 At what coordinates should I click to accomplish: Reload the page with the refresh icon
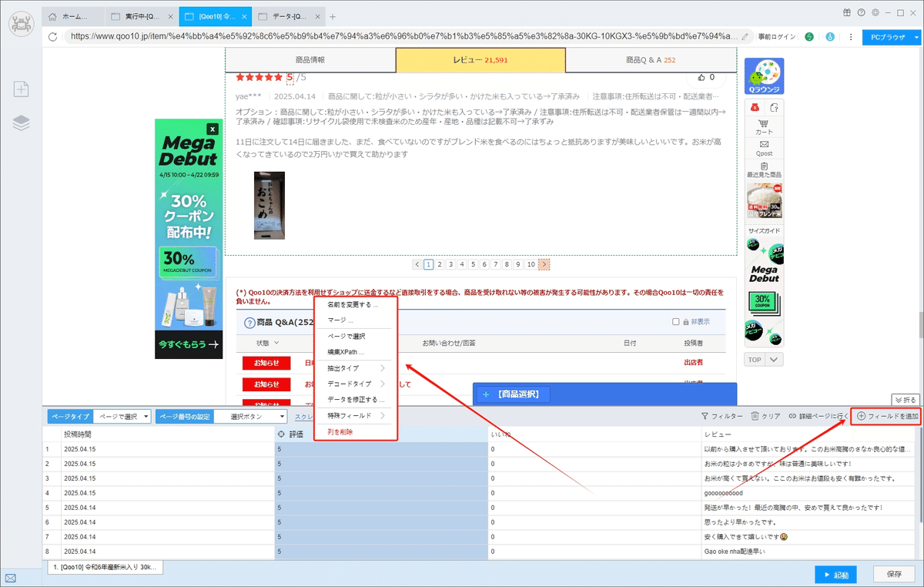click(53, 36)
